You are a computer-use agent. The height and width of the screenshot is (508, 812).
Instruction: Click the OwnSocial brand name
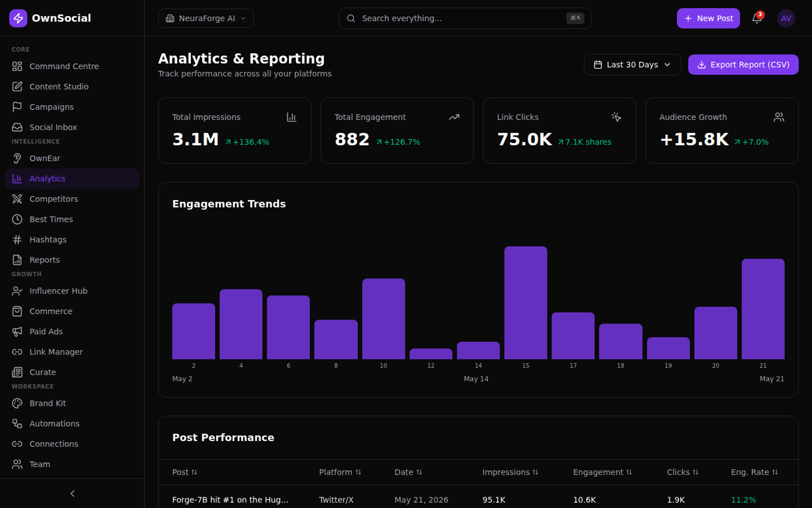(61, 18)
